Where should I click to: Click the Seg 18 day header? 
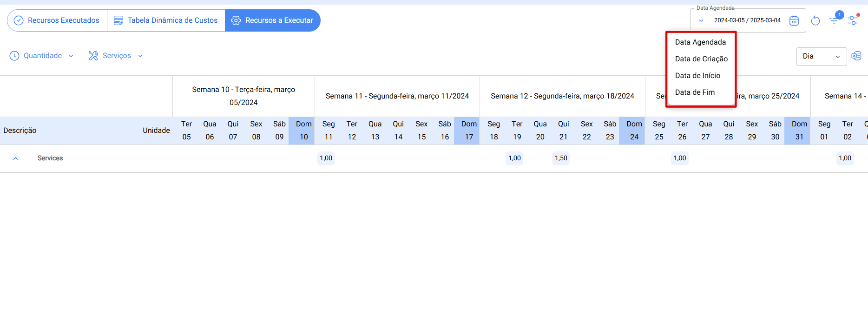(x=493, y=131)
